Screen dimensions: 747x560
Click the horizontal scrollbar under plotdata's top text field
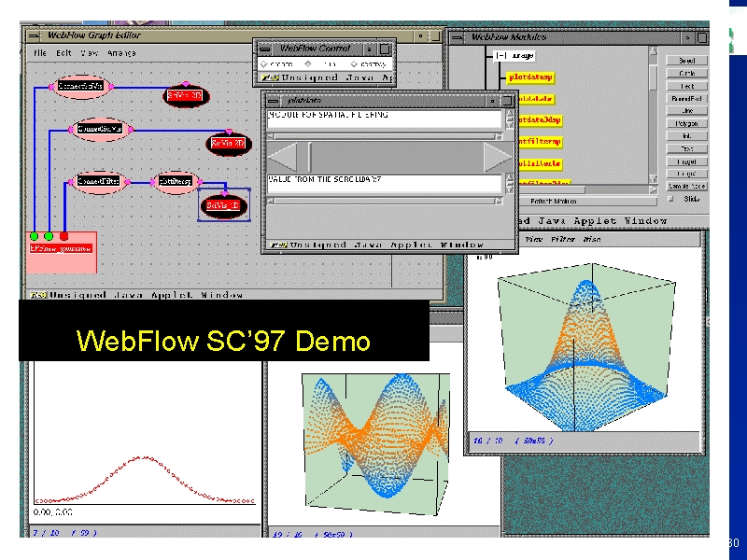click(385, 136)
